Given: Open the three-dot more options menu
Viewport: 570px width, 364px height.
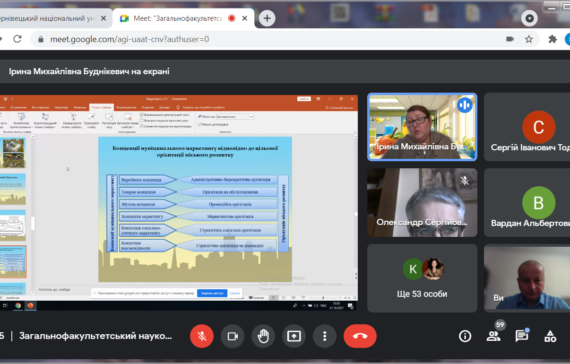Looking at the screenshot, I should coord(325,336).
